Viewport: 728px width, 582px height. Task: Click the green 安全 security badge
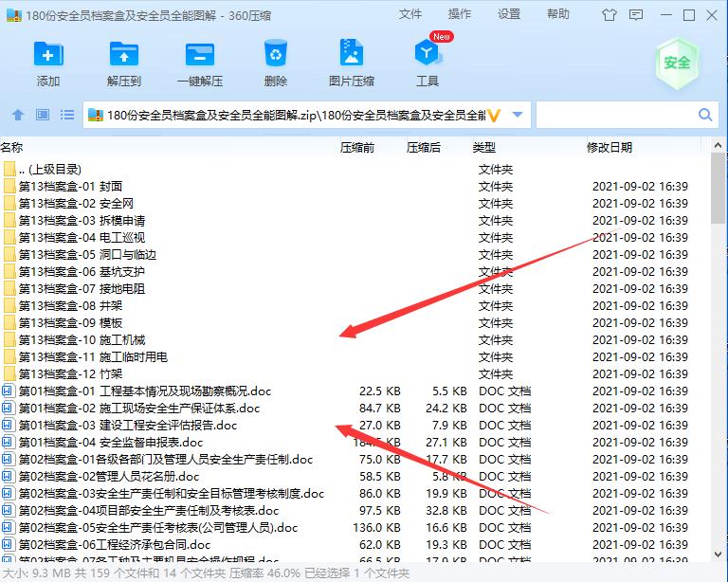pyautogui.click(x=677, y=64)
